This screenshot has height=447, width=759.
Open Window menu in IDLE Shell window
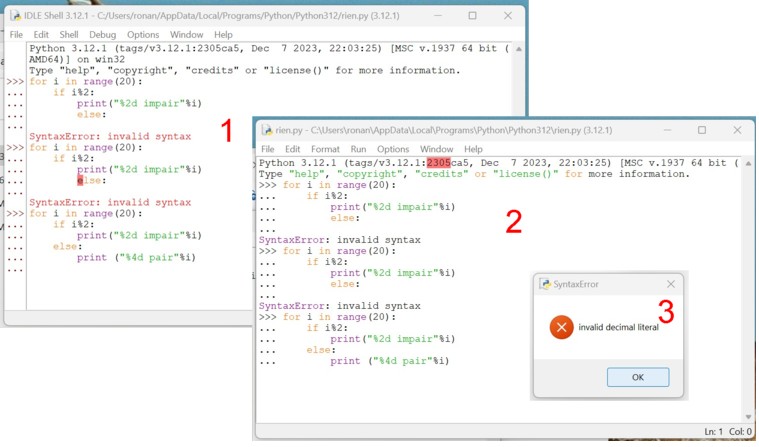pos(186,35)
